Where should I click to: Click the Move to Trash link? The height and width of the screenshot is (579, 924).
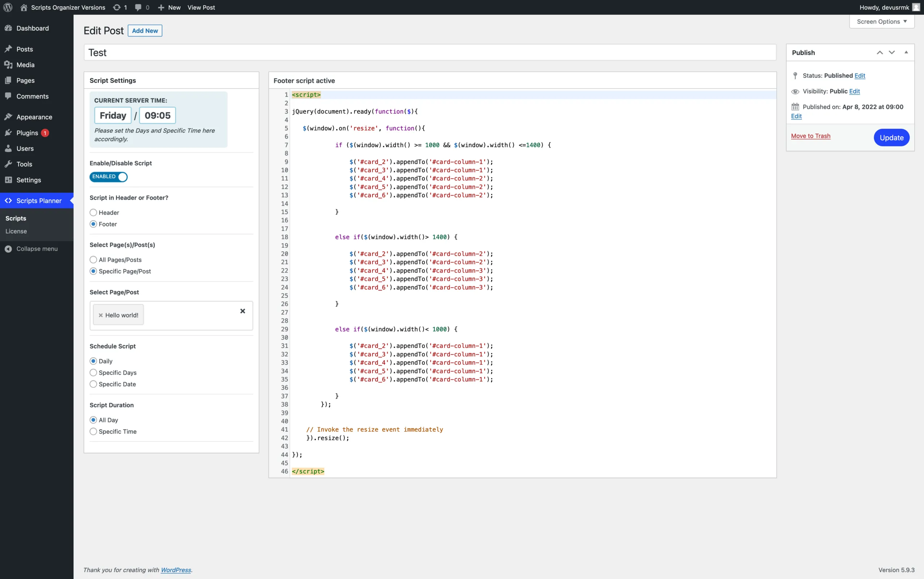point(811,136)
